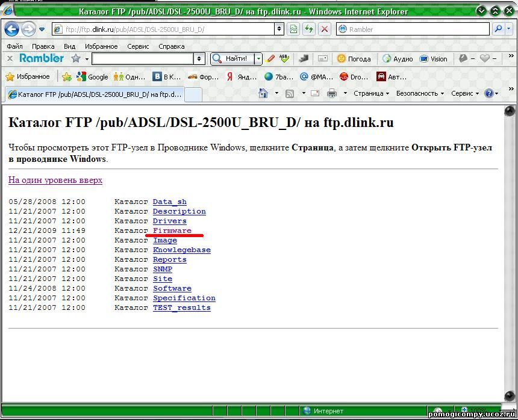Viewport: 518px width, 420px height.
Task: Click the compatibility view icon
Action: point(293,29)
